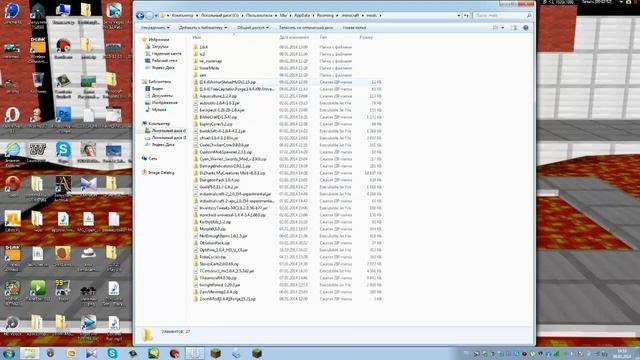Open the Internet Explorer desktop shortcut
Image resolution: width=640 pixels, height=360 pixels.
12,150
